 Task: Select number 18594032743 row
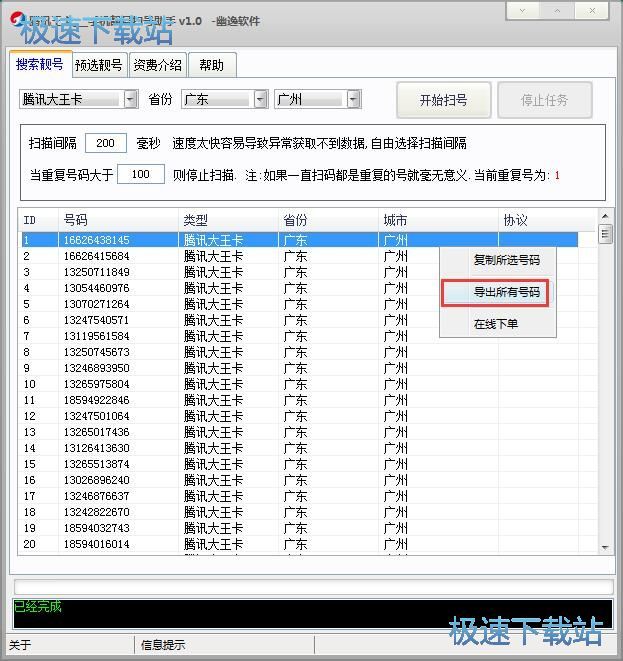[299, 528]
